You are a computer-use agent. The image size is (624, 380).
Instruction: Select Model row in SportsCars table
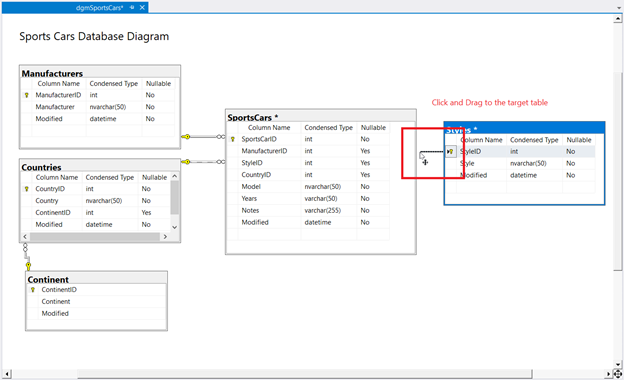point(308,187)
